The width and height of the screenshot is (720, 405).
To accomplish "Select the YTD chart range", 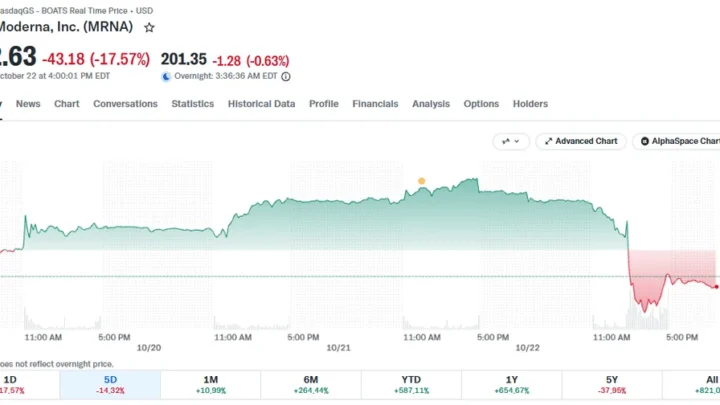I will (411, 385).
